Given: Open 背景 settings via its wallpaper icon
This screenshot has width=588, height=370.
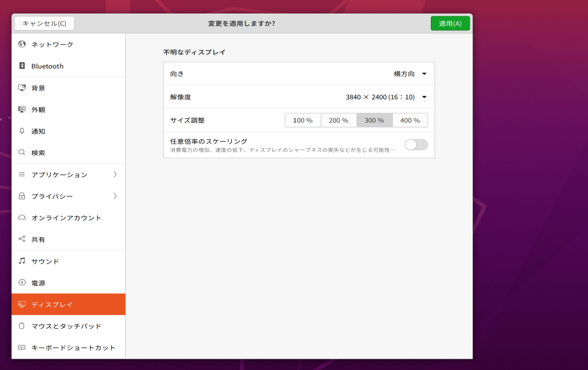Looking at the screenshot, I should pos(22,88).
